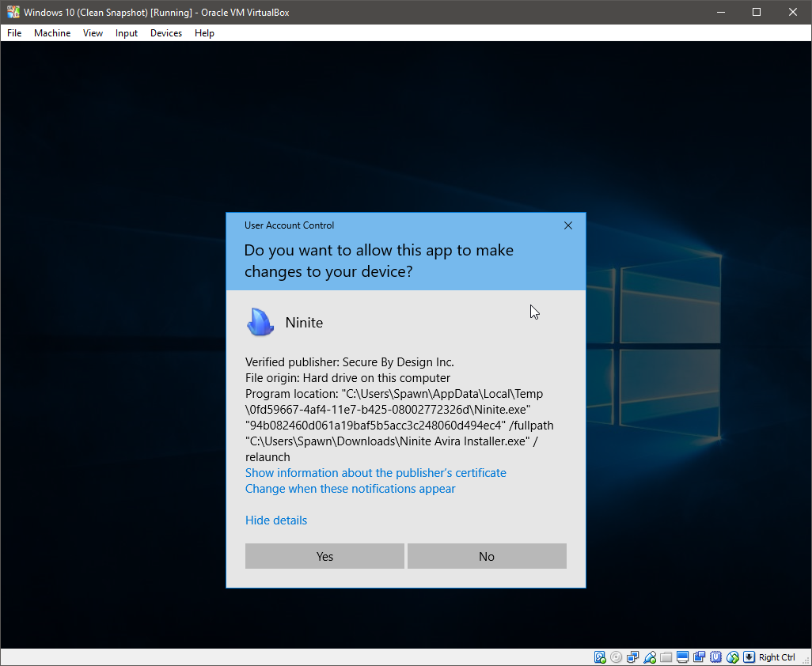Click the User Account Control title text
The height and width of the screenshot is (666, 812).
tap(289, 225)
